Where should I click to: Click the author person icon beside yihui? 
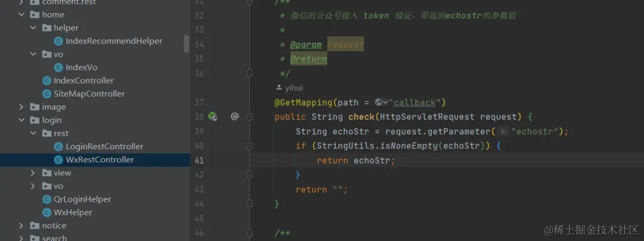pyautogui.click(x=279, y=88)
